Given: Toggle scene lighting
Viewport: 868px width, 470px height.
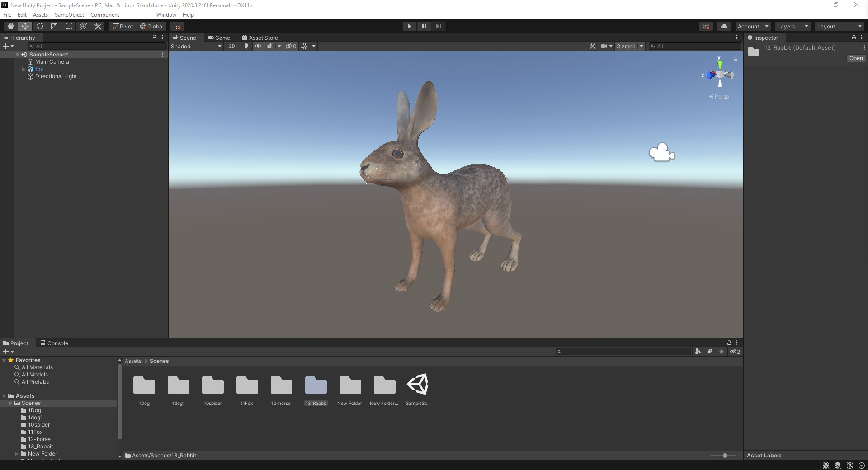Looking at the screenshot, I should 246,46.
